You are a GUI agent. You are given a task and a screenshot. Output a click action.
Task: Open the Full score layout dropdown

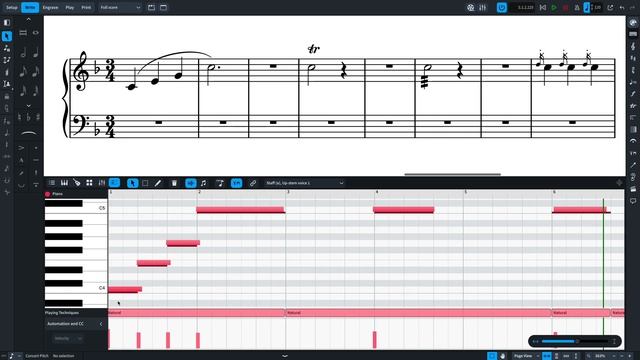click(x=120, y=7)
